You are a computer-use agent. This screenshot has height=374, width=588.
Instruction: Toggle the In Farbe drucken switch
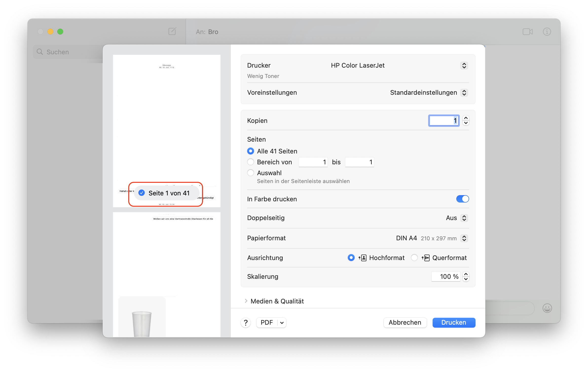click(462, 199)
